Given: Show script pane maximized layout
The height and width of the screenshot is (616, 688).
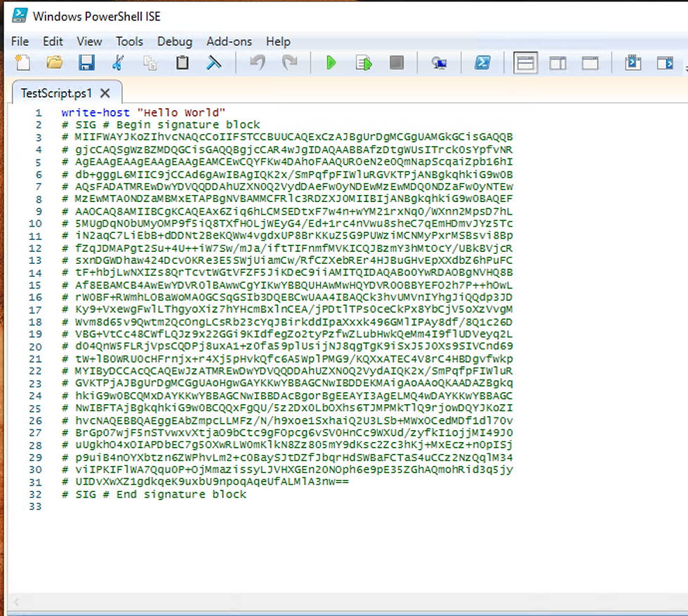Looking at the screenshot, I should click(590, 63).
